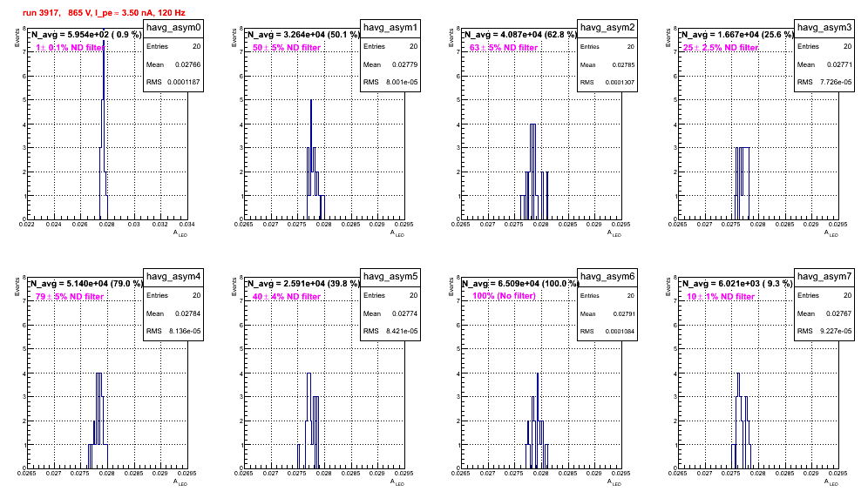Click Mean 0.02766 in havg_asym0 stats
868x498 pixels.
pos(173,64)
